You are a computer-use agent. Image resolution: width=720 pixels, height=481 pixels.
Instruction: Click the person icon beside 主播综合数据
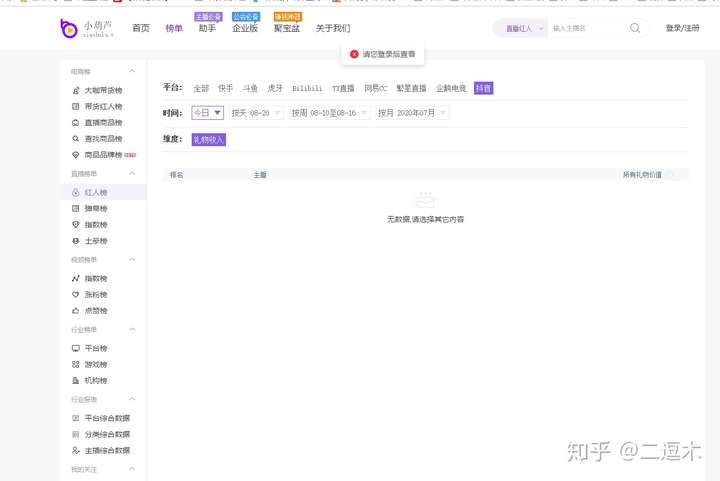pyautogui.click(x=76, y=450)
